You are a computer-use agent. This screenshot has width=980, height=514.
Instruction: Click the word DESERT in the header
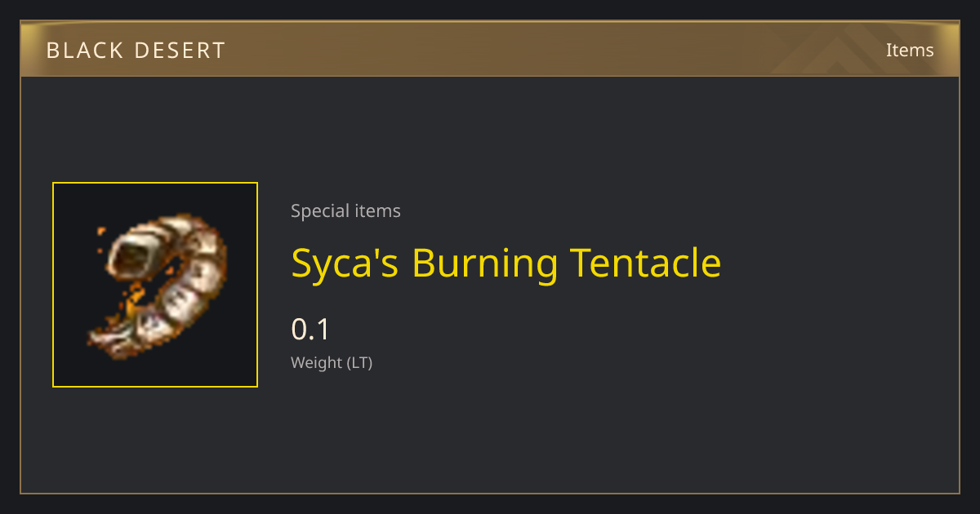click(182, 51)
